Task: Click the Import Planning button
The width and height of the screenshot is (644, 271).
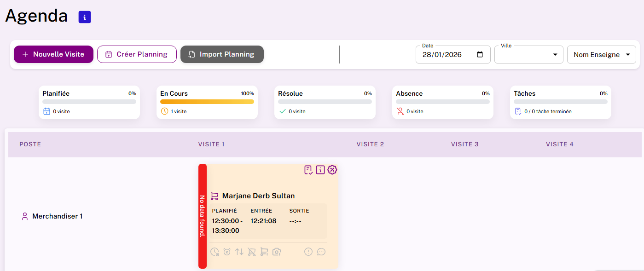Action: coord(222,54)
